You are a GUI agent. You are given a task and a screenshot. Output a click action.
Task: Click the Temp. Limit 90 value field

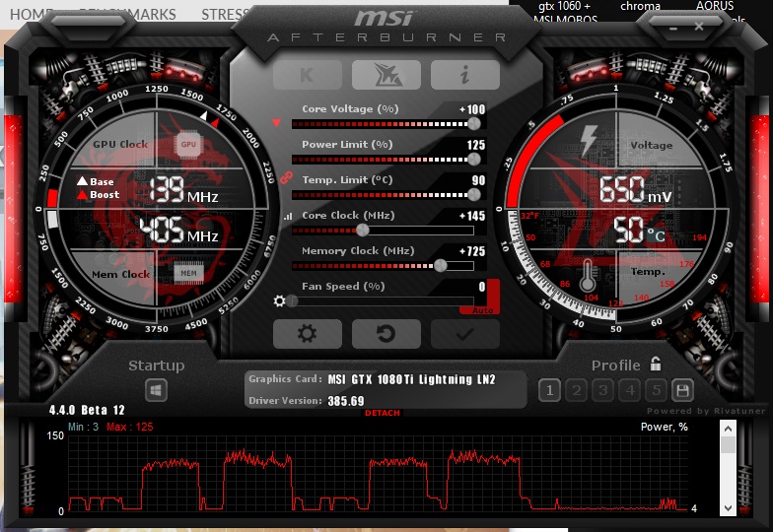[x=478, y=180]
